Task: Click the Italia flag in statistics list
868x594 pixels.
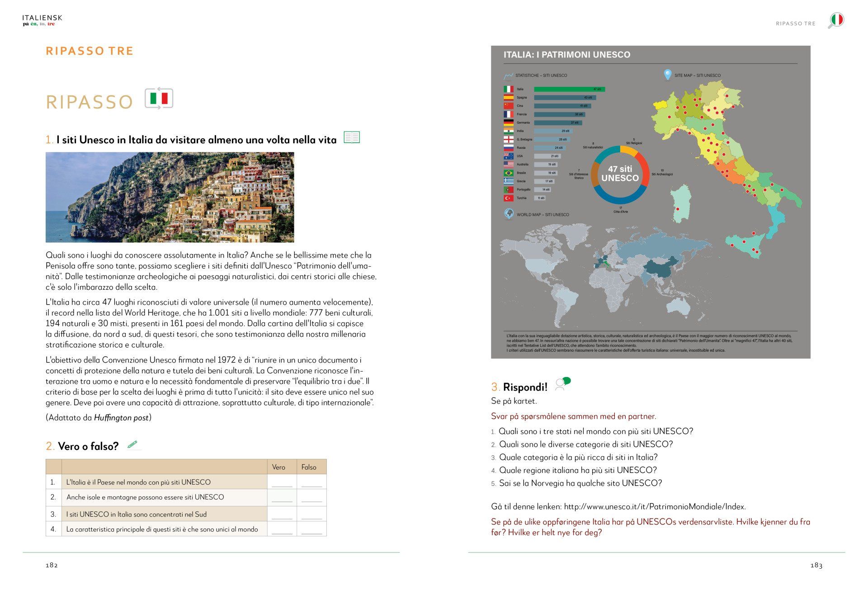Action: click(508, 89)
